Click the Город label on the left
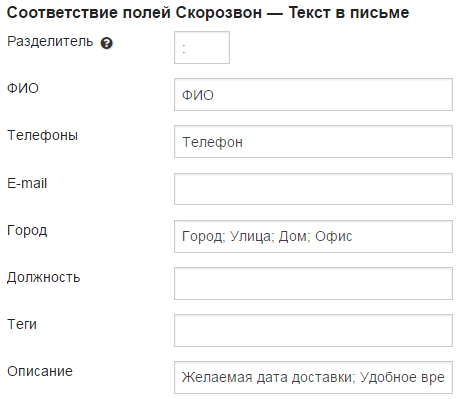460x399 pixels. pos(27,231)
